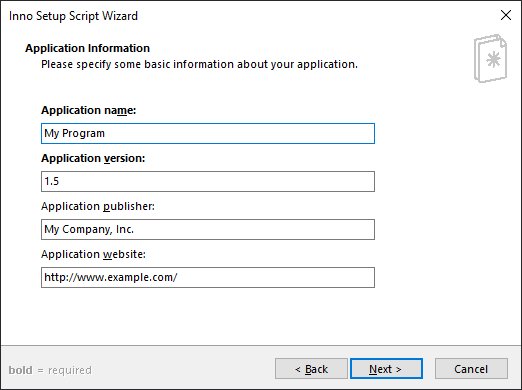Return to previous page with Back button

tap(311, 369)
